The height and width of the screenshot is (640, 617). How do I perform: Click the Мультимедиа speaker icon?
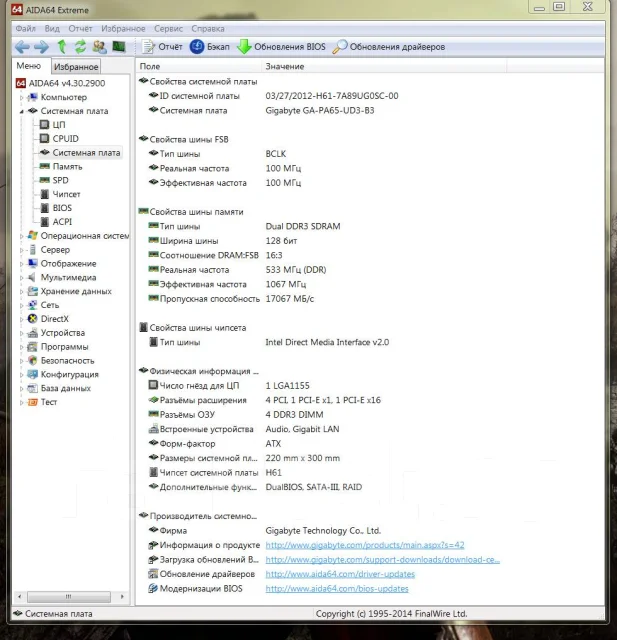pyautogui.click(x=31, y=278)
